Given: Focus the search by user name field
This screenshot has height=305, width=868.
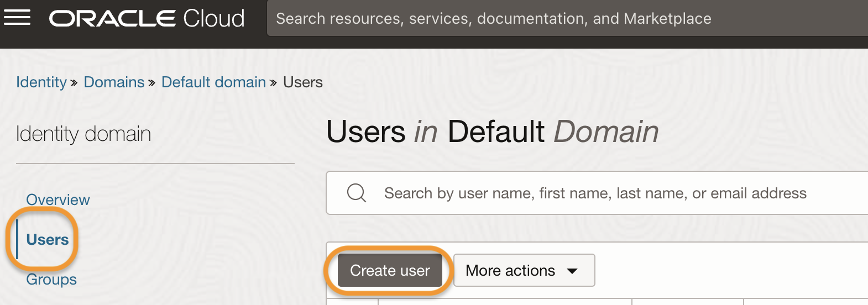Looking at the screenshot, I should pos(597,193).
